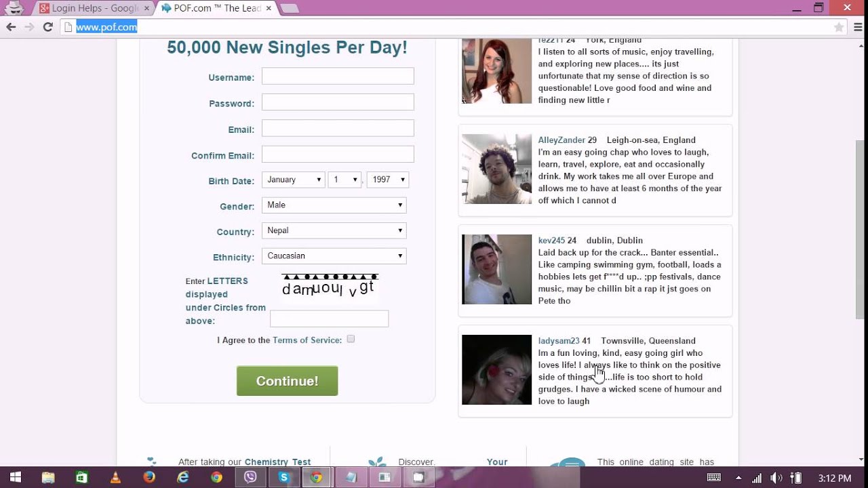868x488 pixels.
Task: Switch to active Chrome window in taskbar
Action: click(x=317, y=477)
